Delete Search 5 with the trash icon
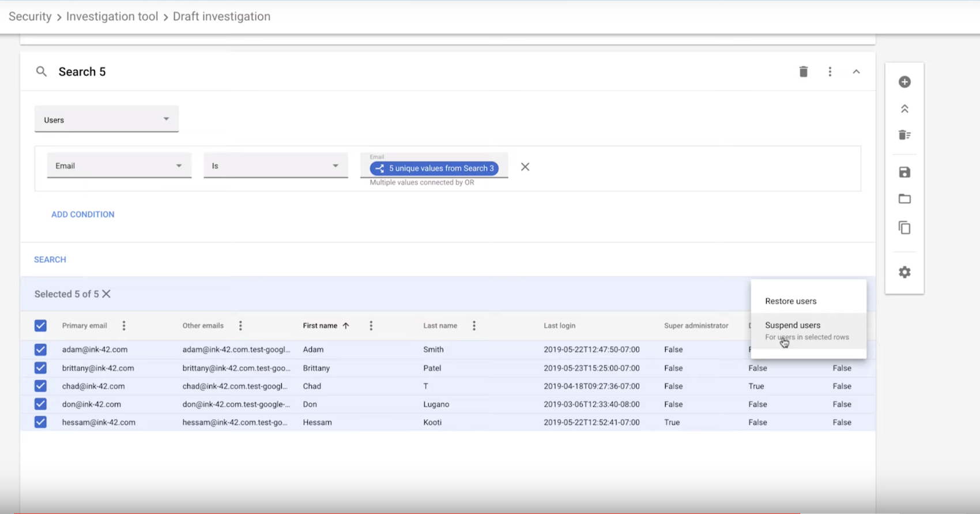Screen dimensions: 980x514 tap(803, 72)
